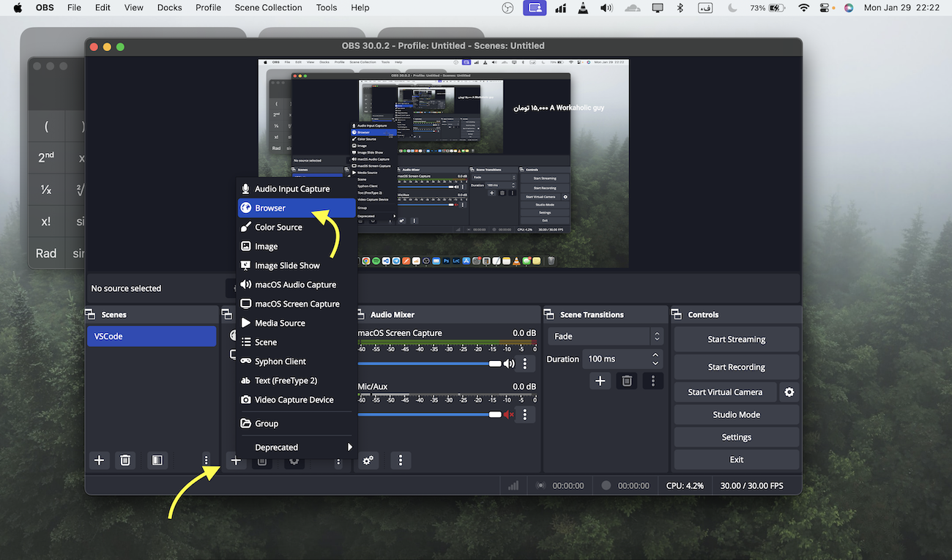This screenshot has width=952, height=560.
Task: Select Group in the source menu
Action: (x=297, y=423)
